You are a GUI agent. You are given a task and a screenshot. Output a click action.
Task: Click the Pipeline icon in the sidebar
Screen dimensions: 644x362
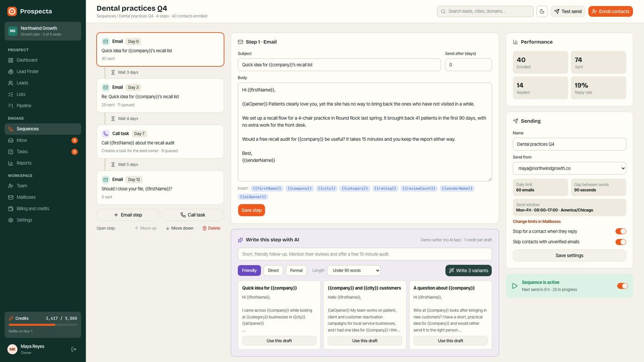coord(11,106)
